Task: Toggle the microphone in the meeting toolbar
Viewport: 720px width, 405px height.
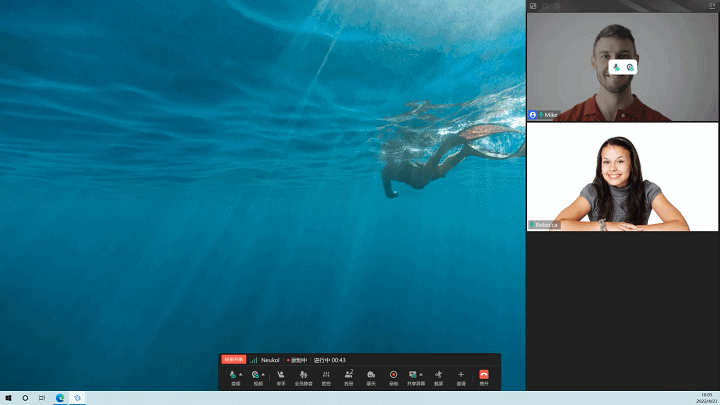Action: click(x=233, y=375)
